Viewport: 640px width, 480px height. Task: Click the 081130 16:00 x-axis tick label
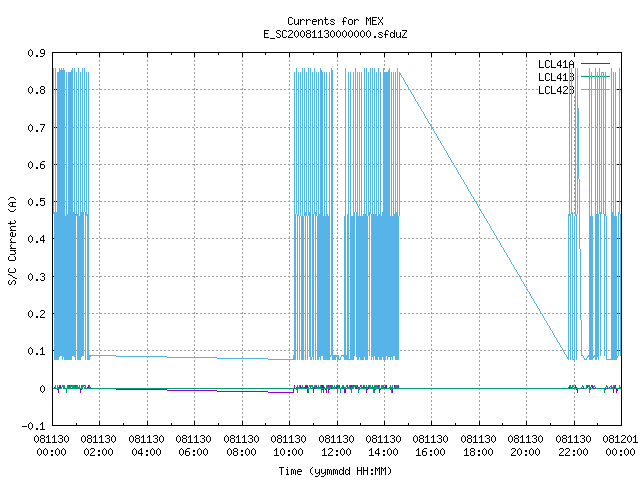pyautogui.click(x=431, y=446)
